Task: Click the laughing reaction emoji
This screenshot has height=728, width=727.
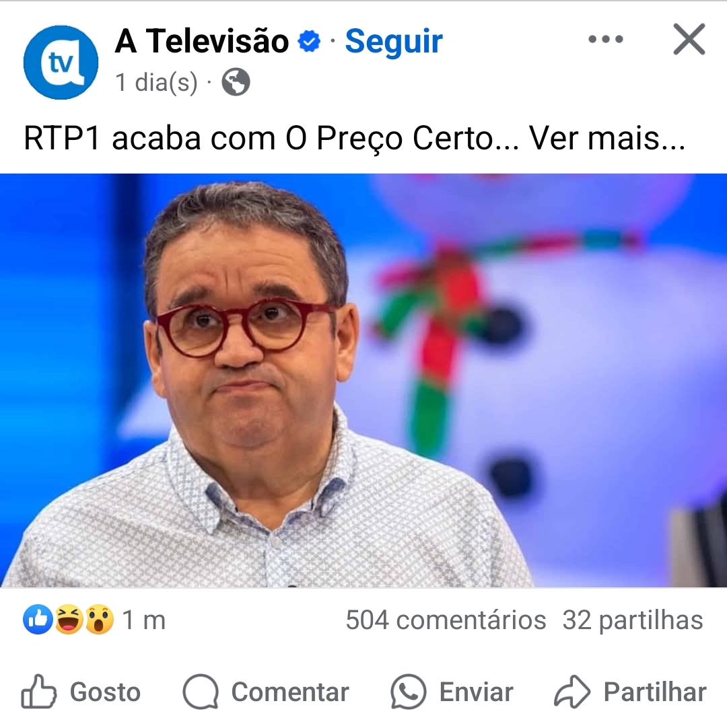Action: tap(68, 620)
